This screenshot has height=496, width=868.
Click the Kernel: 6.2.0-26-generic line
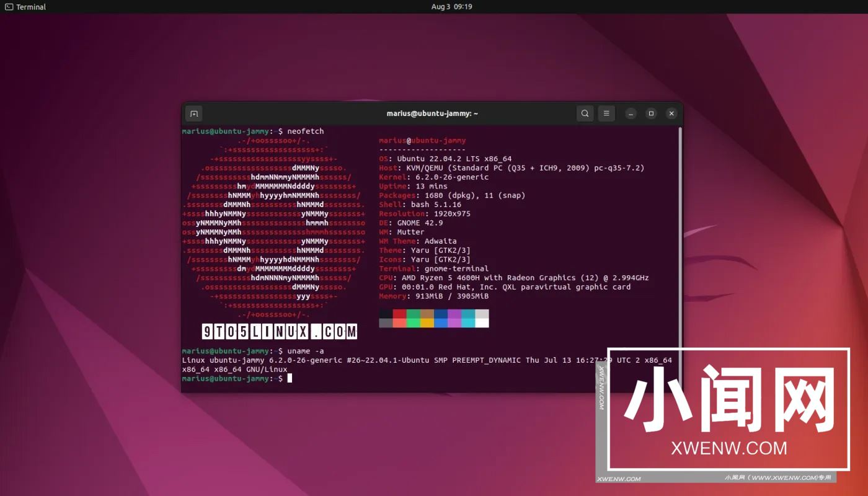coord(434,177)
